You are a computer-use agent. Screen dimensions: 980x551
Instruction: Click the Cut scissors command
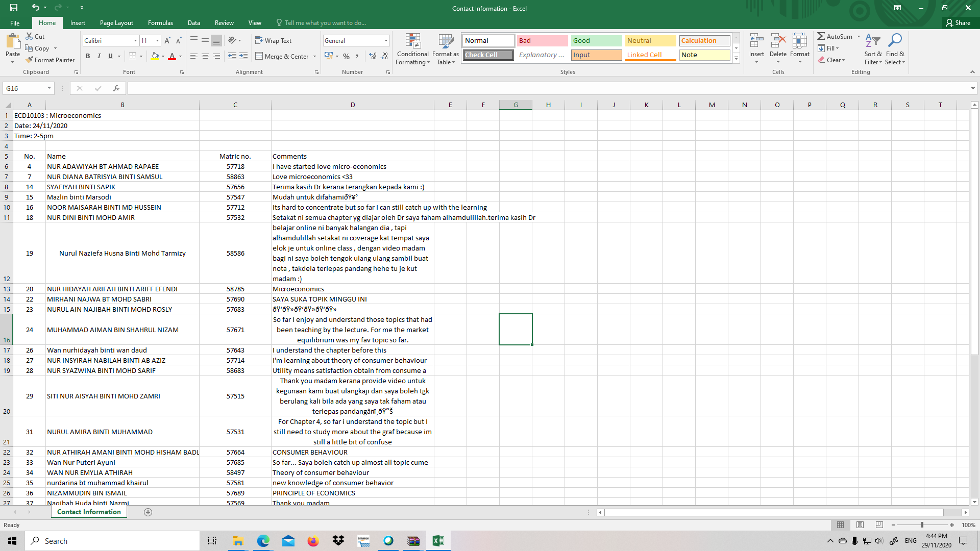coord(35,36)
